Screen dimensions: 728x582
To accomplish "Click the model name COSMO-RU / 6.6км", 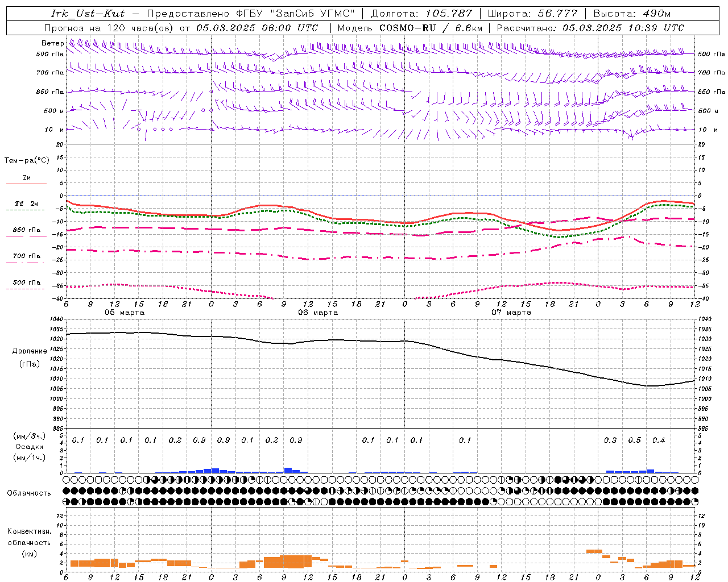I will click(431, 28).
